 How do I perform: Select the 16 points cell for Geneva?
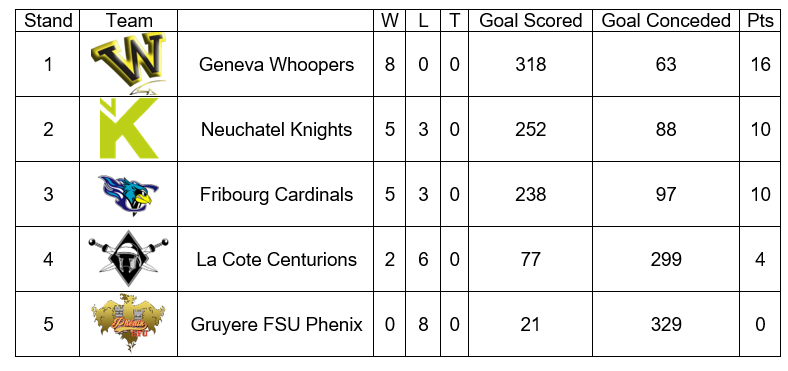click(x=759, y=64)
